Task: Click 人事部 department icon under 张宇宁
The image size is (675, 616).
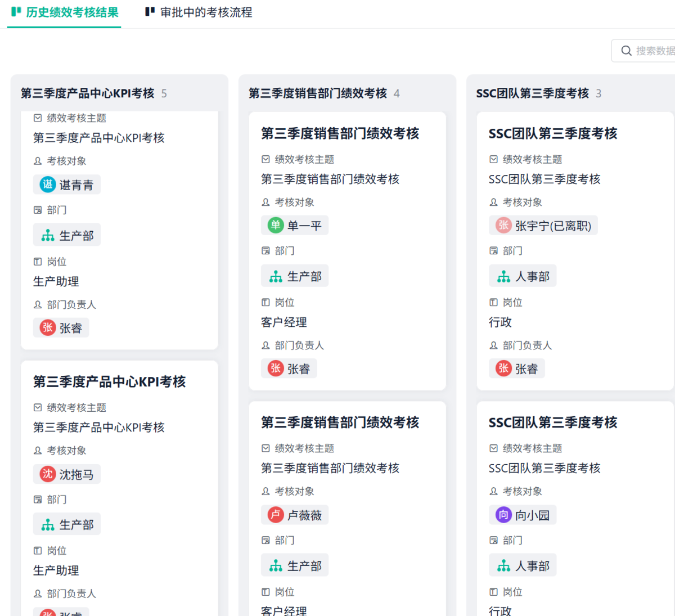Action: [503, 277]
